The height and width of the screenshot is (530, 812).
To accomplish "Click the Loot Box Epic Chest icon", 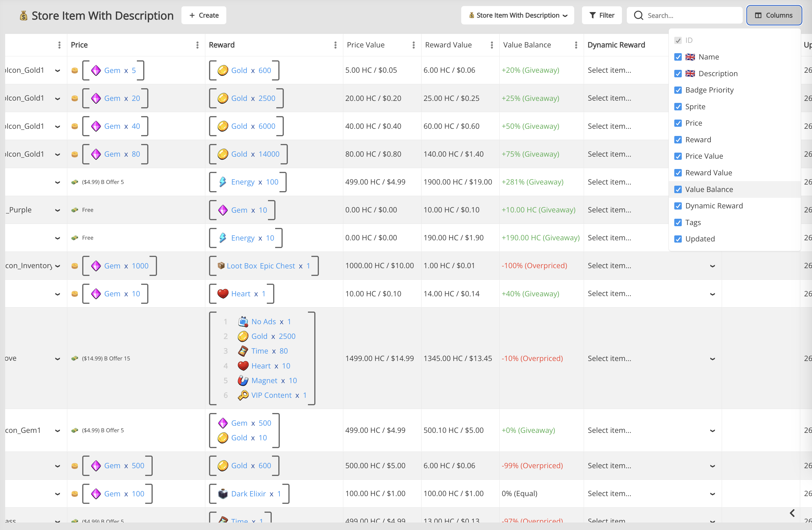I will coord(221,266).
